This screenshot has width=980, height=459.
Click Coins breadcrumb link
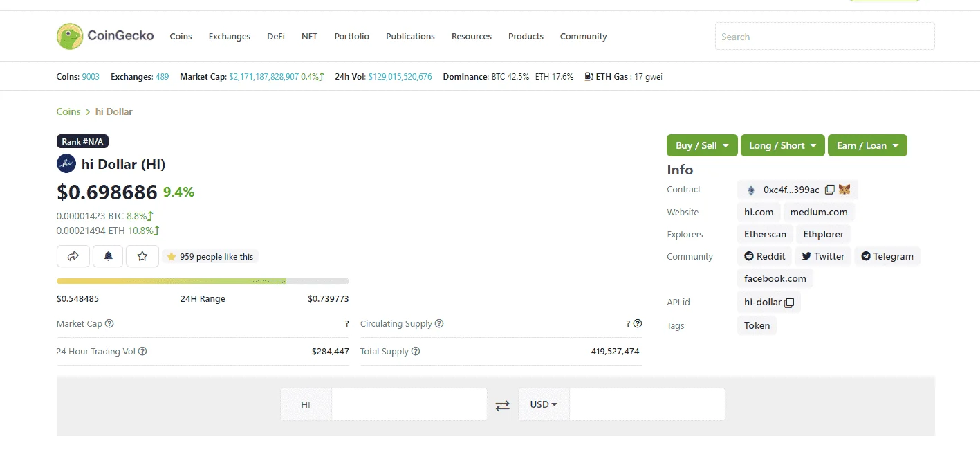click(x=68, y=111)
